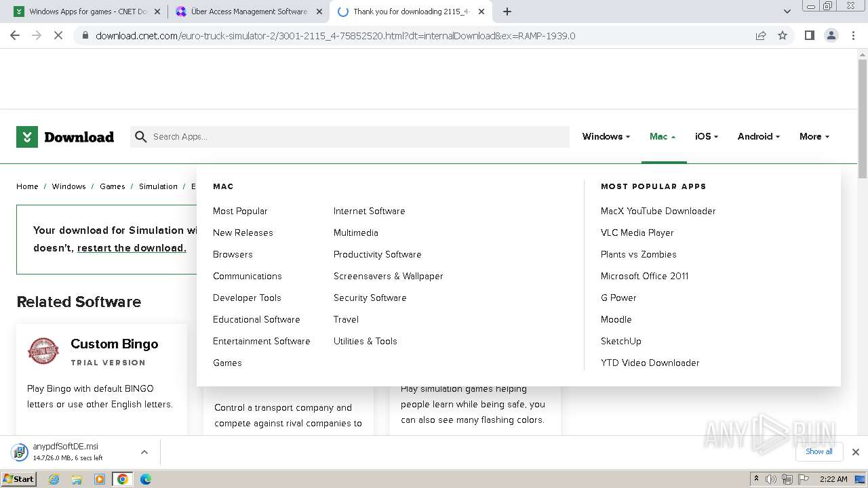The height and width of the screenshot is (488, 868).
Task: Click the anypdfSoftDE.msi file icon
Action: coord(19,452)
